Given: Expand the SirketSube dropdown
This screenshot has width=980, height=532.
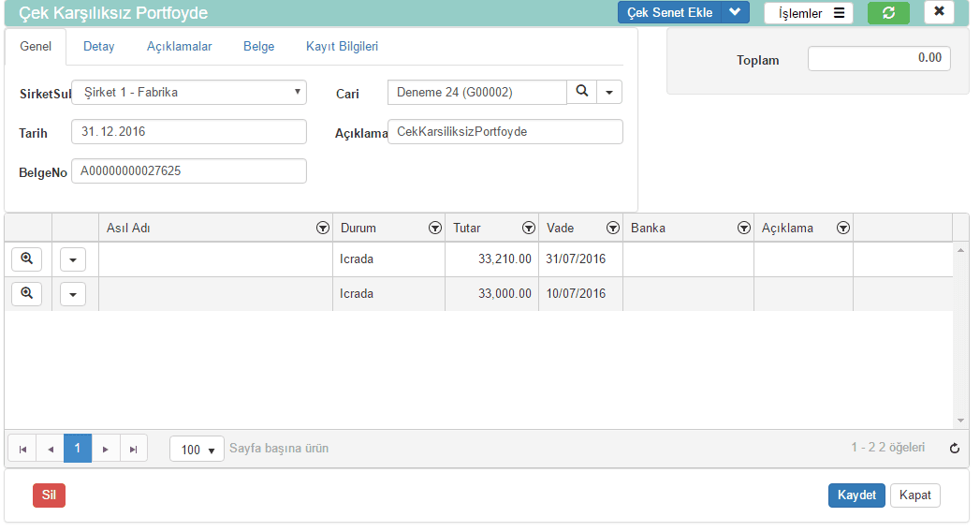Looking at the screenshot, I should 297,92.
